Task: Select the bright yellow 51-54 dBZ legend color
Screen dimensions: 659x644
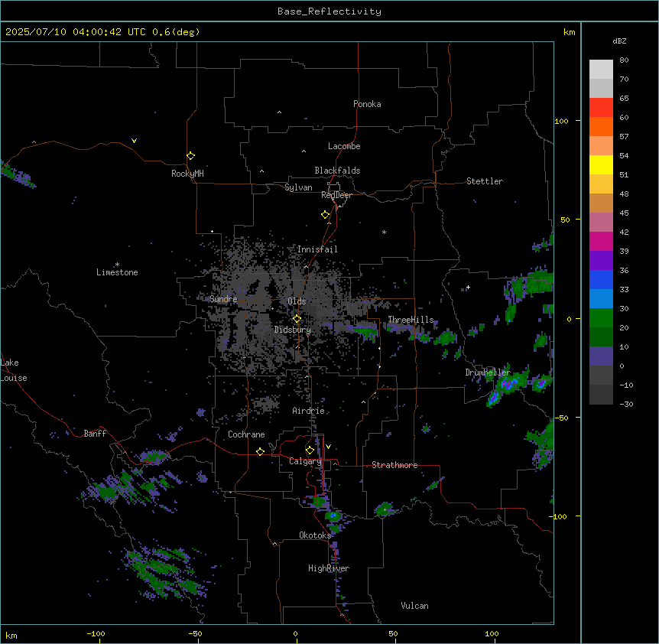Action: point(601,165)
